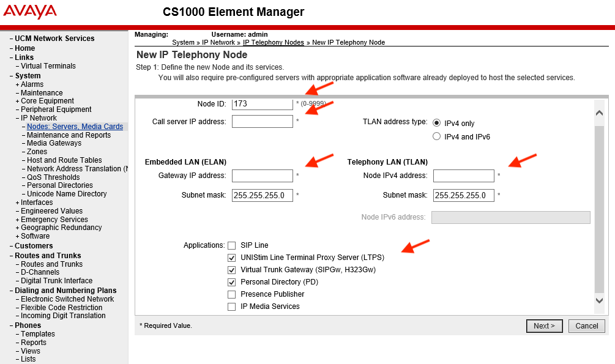Open the Customers navigation item
This screenshot has width=615, height=364.
coord(34,246)
